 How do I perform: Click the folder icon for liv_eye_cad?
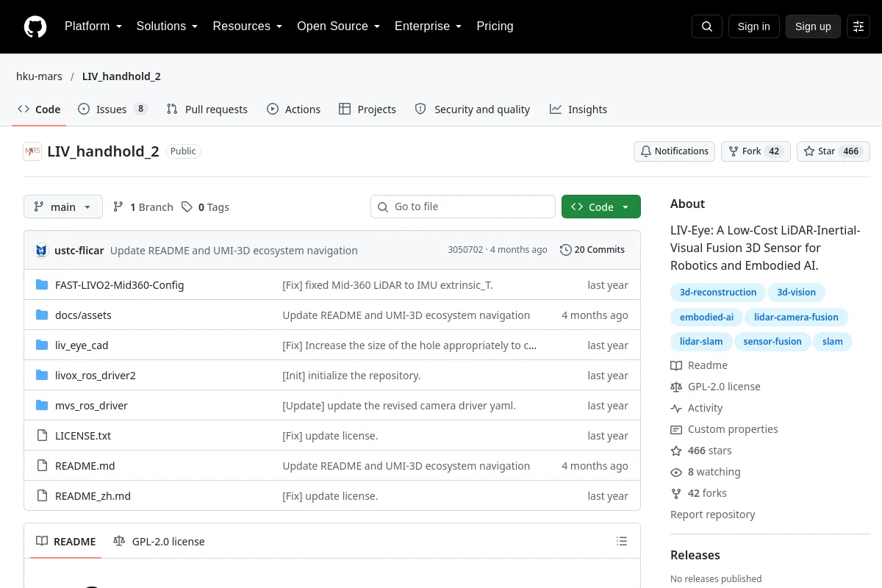pyautogui.click(x=42, y=345)
